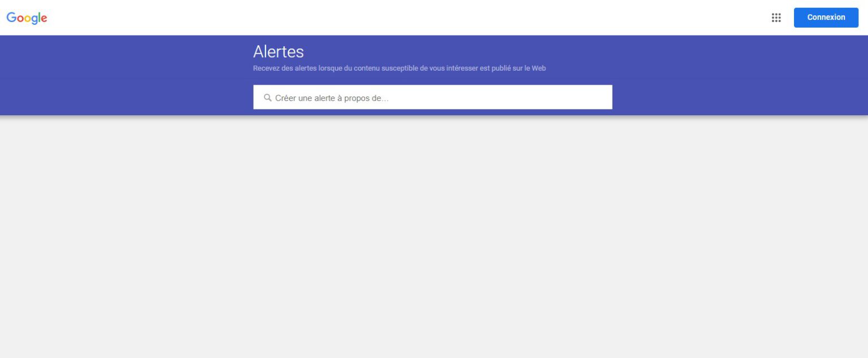This screenshot has width=868, height=358.
Task: Focus the "Créer une alerte à propos de" field
Action: [432, 97]
